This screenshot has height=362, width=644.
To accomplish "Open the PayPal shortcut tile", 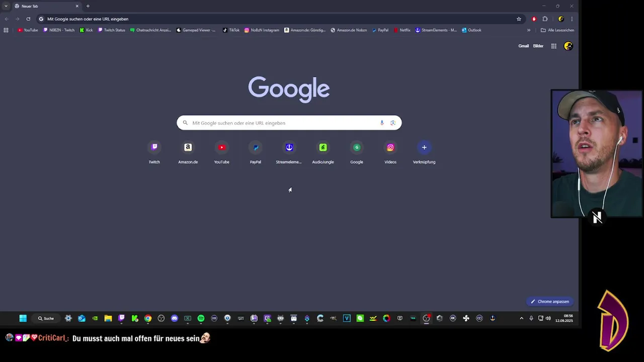I will coord(255,153).
